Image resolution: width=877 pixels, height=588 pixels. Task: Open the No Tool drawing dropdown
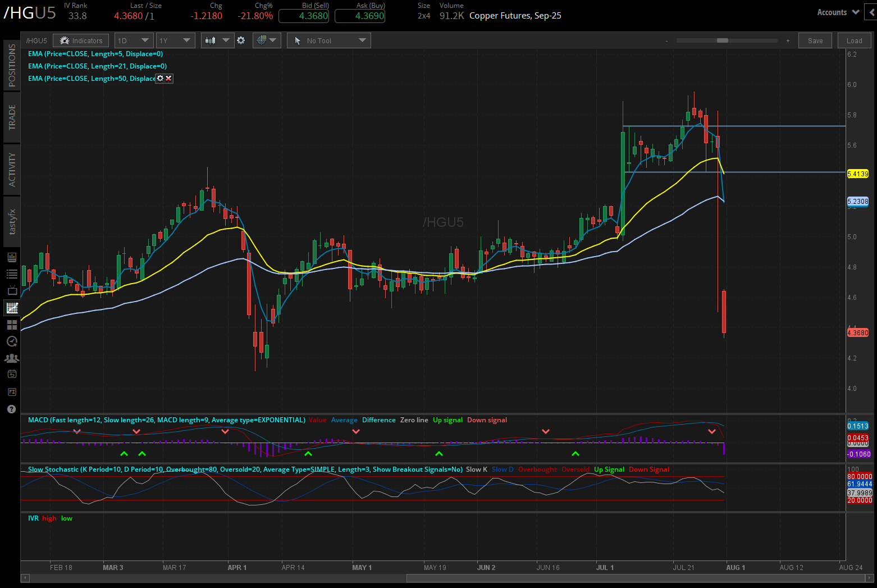328,40
